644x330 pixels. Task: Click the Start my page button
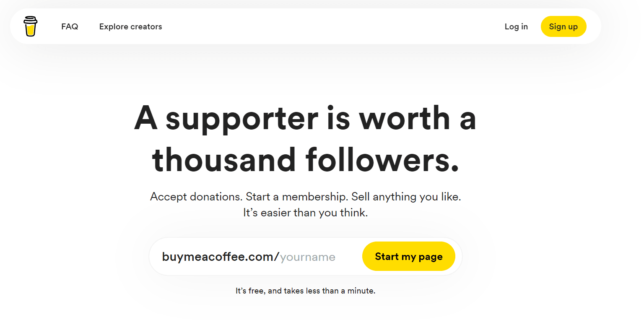409,256
